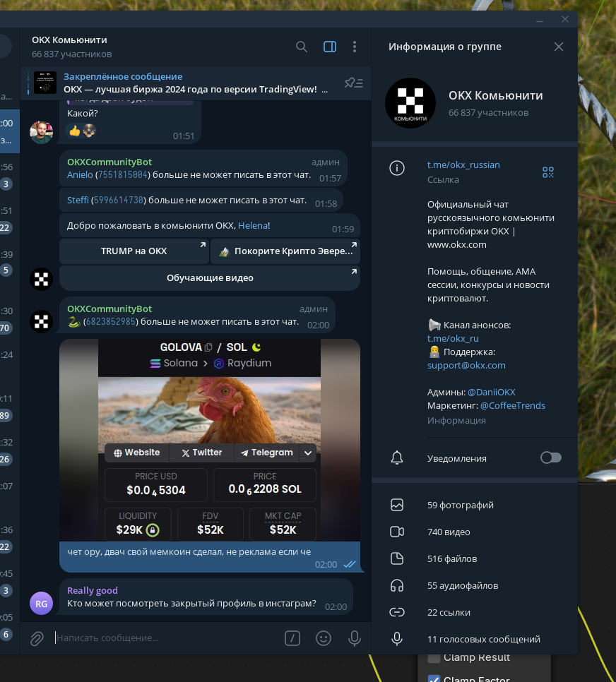Open Helena's profile mention

(252, 226)
